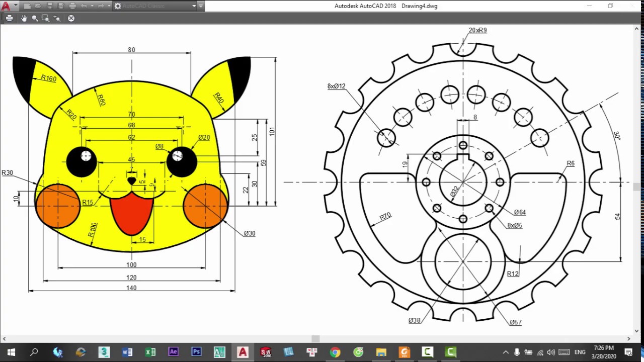The width and height of the screenshot is (644, 362).
Task: Create a new drawing from quick access toolbar
Action: click(x=28, y=6)
